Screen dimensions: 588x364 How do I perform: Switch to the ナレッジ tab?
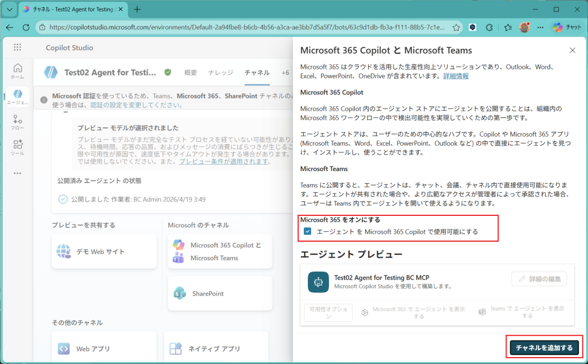[x=220, y=73]
